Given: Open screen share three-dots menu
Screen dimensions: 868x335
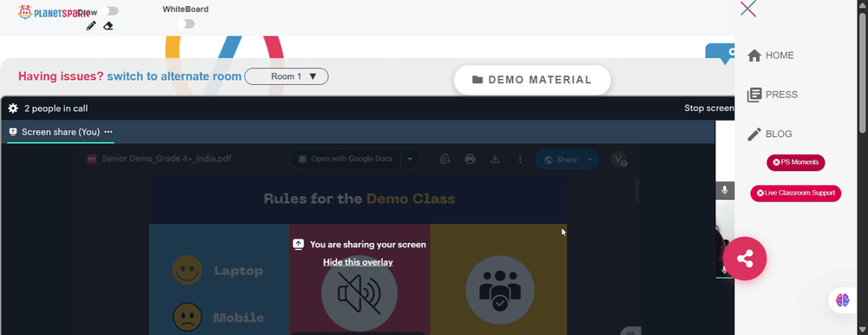Looking at the screenshot, I should tap(108, 132).
